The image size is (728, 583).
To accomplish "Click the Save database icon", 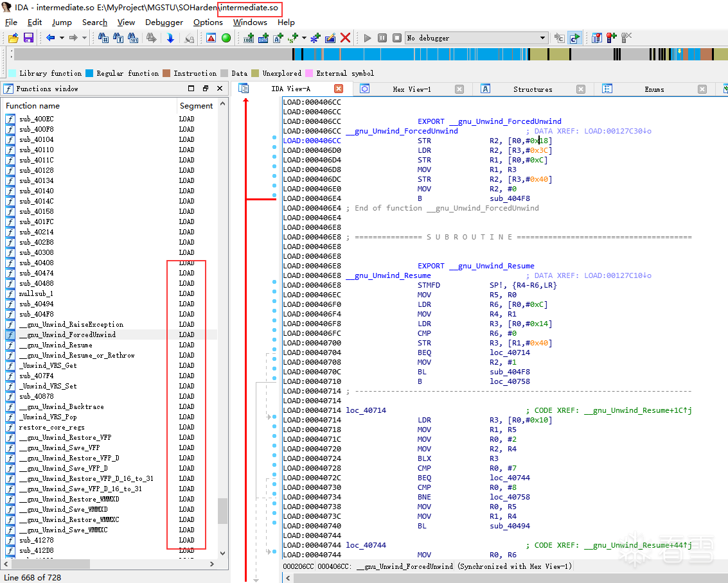I will (x=28, y=38).
